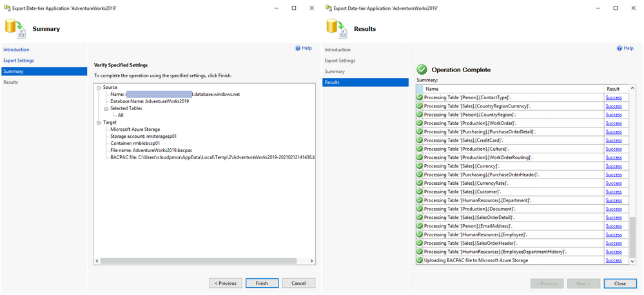Select 'Database Name: AdventureWorks2019' tree item
The height and width of the screenshot is (295, 644).
pyautogui.click(x=150, y=101)
